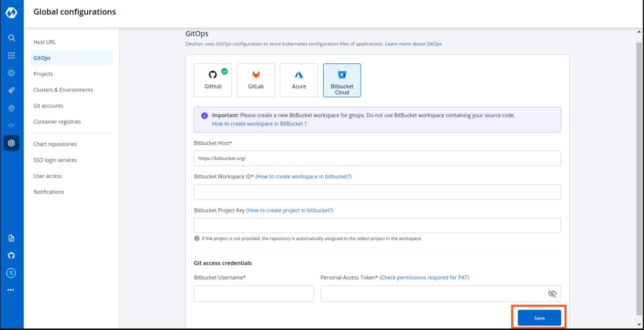
Task: Open GitOps in the settings menu
Action: [x=71, y=58]
